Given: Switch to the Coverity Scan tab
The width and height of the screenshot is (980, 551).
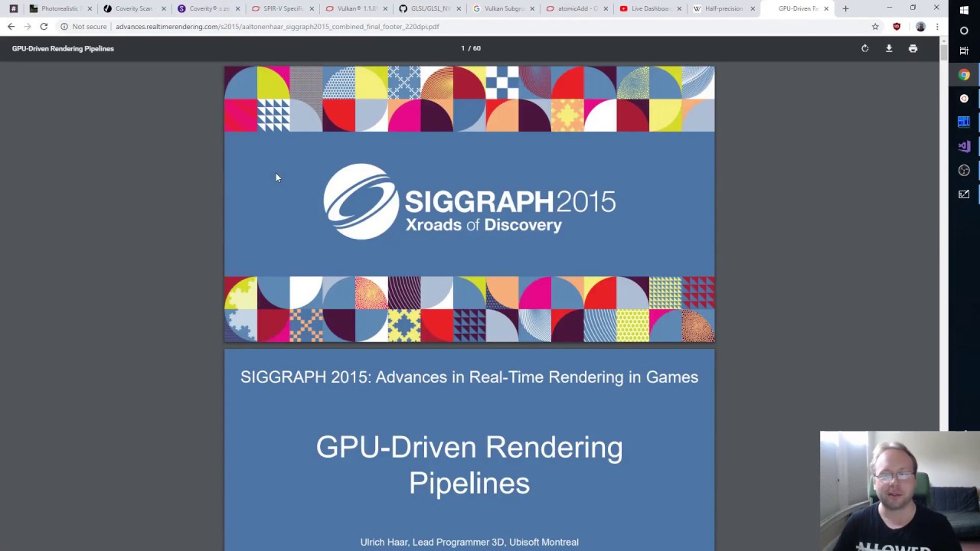Looking at the screenshot, I should (134, 8).
